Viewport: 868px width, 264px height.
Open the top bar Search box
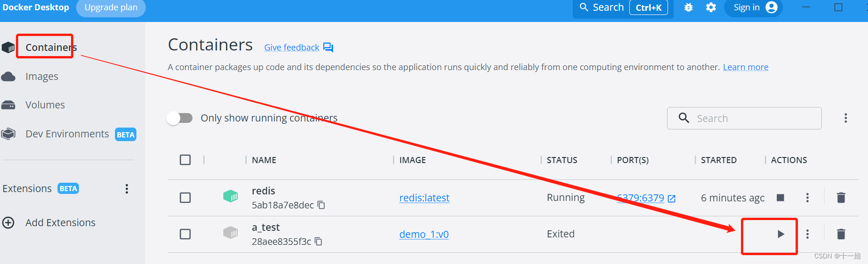tap(623, 7)
